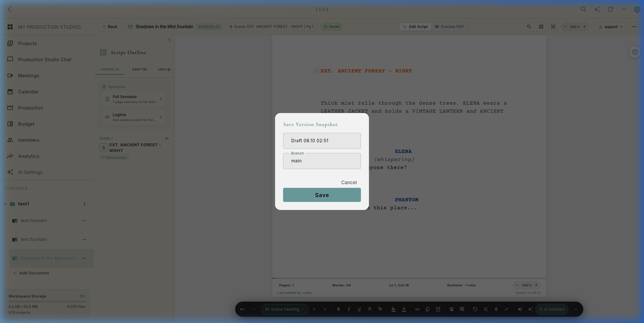Click the Save button in snapshot dialog
Screen dimensions: 644x323
point(322,195)
